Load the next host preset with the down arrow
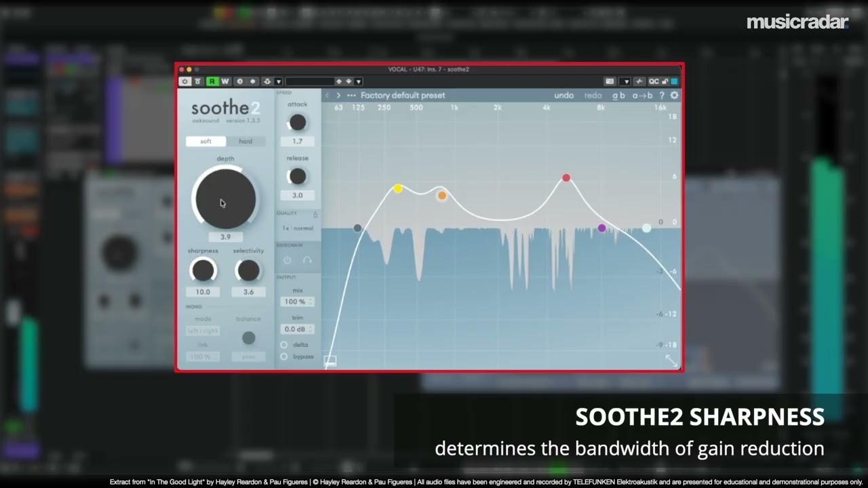Screen dimensions: 868x488 [349, 81]
